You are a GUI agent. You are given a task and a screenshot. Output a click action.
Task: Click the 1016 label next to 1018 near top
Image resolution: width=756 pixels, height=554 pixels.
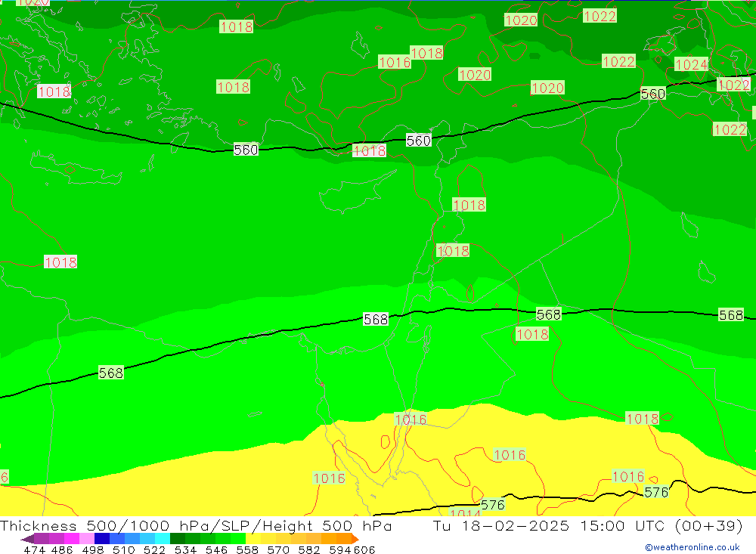click(395, 62)
